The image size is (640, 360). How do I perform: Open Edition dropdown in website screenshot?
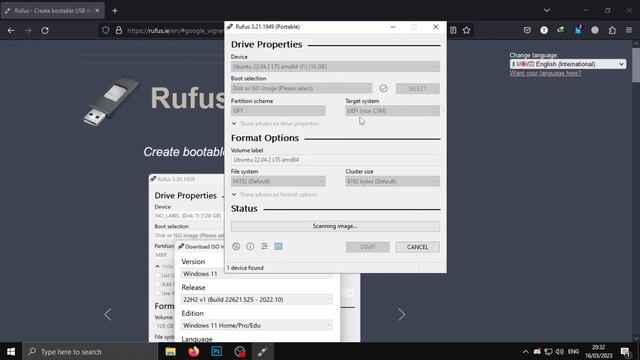256,325
